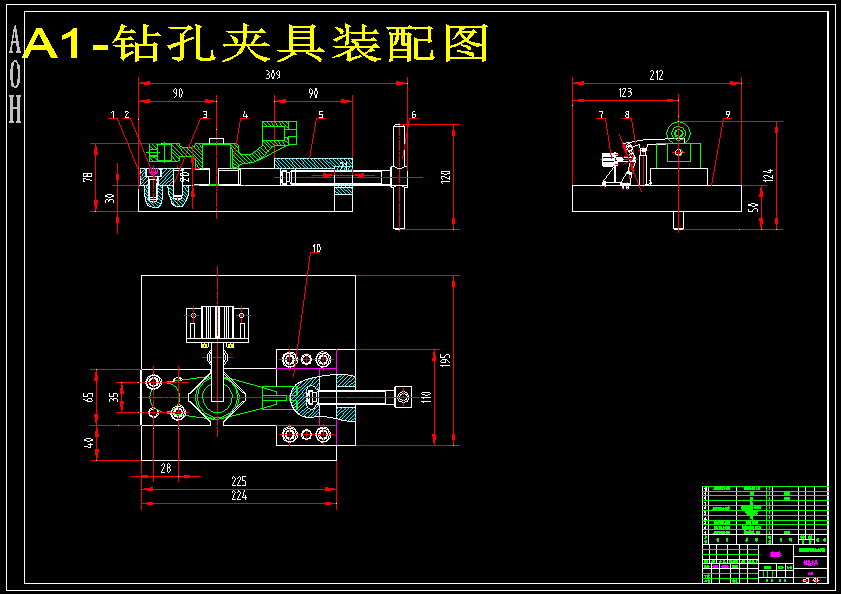The width and height of the screenshot is (841, 594).
Task: Select the 124 height dimension
Action: [769, 176]
